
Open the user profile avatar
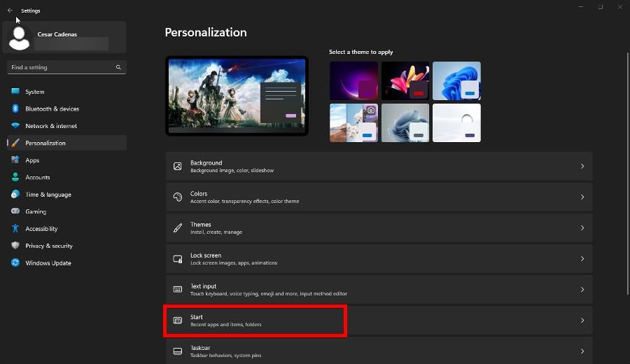[x=19, y=38]
